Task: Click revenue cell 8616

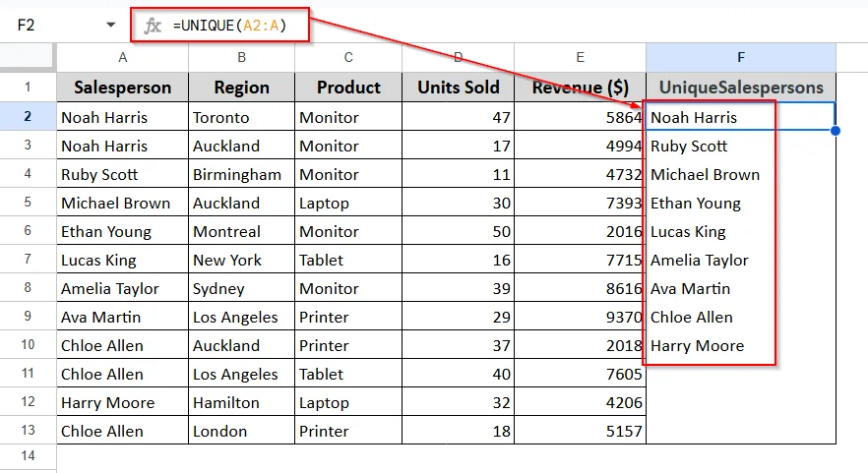Action: 581,288
